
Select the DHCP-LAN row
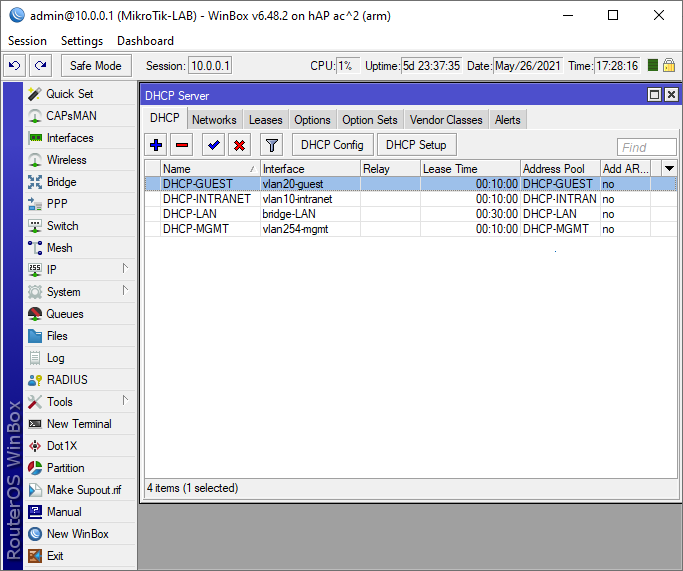pyautogui.click(x=411, y=214)
